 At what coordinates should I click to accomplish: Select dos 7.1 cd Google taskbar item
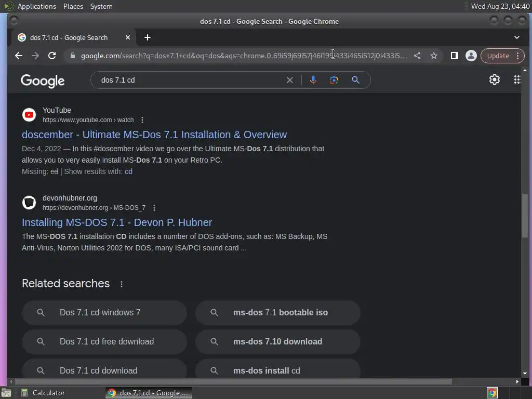(x=149, y=393)
